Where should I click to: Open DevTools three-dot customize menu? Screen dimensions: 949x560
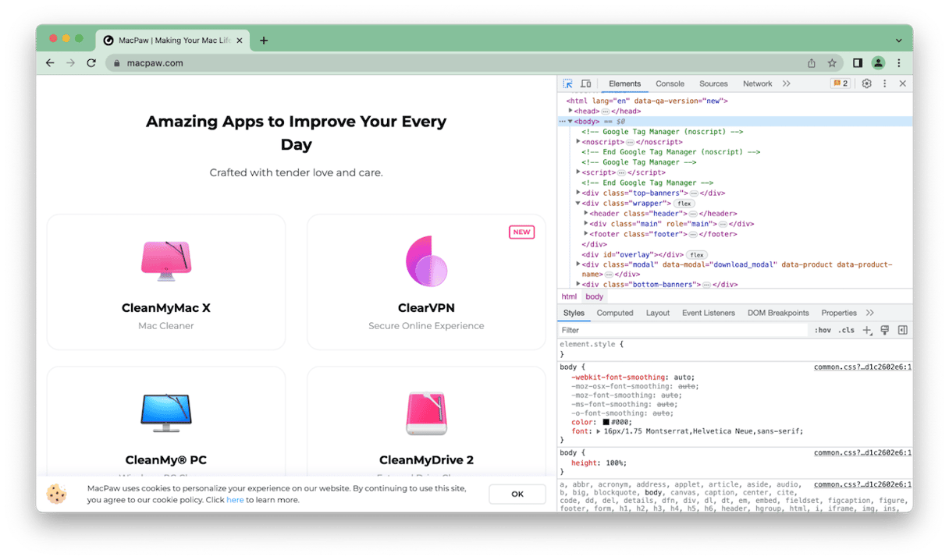click(884, 83)
